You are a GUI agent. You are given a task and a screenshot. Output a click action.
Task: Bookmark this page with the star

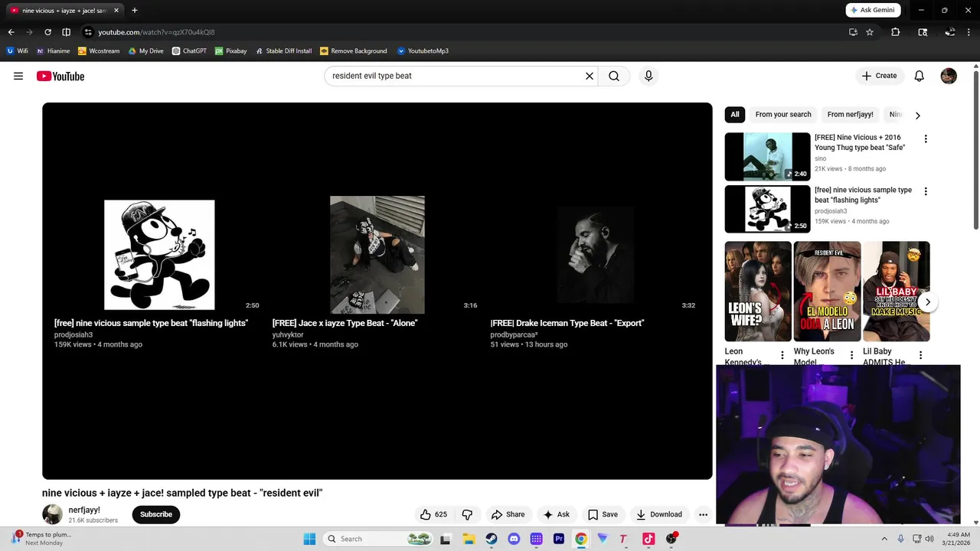coord(870,32)
